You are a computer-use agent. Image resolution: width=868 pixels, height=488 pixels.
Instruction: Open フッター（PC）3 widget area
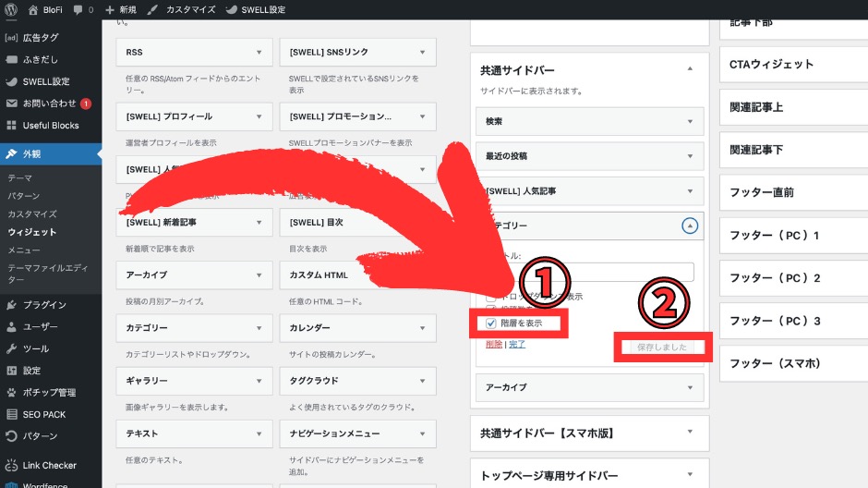(794, 321)
